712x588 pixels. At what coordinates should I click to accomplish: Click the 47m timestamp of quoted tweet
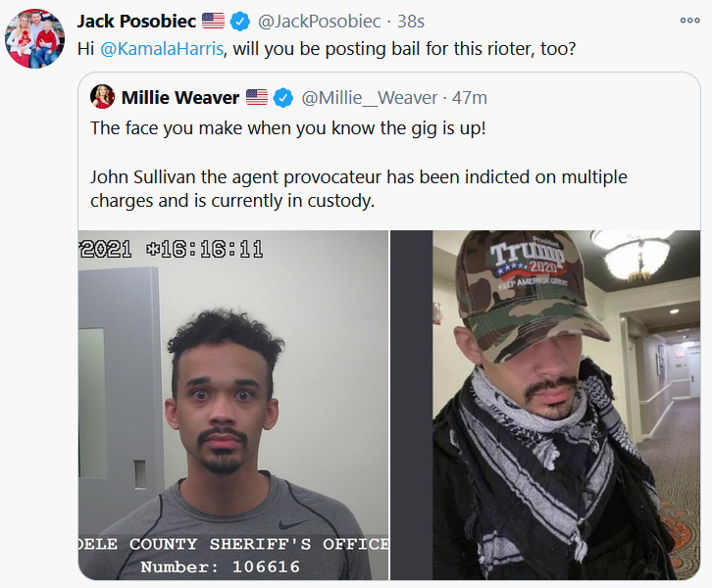coord(470,98)
